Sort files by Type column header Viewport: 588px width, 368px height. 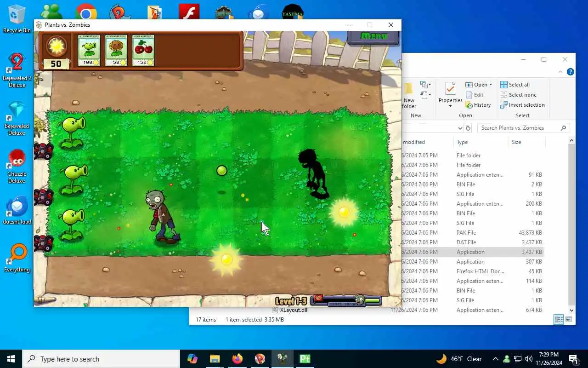(x=481, y=142)
